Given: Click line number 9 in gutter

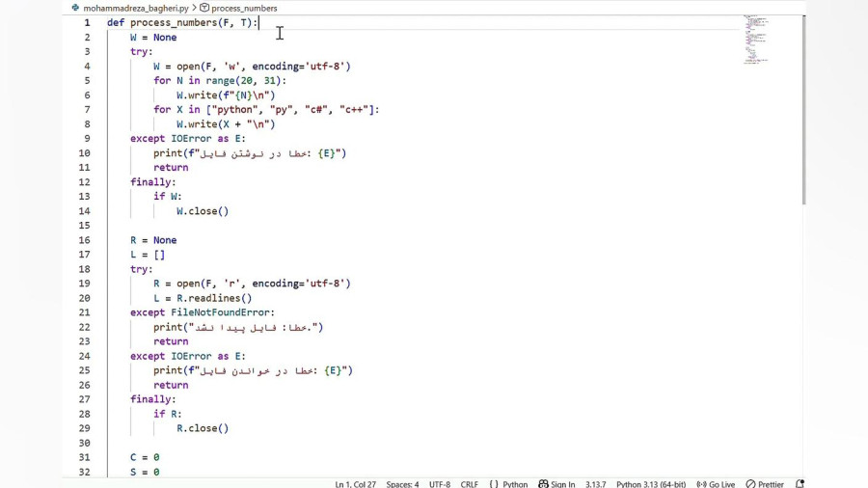Looking at the screenshot, I should click(x=87, y=138).
